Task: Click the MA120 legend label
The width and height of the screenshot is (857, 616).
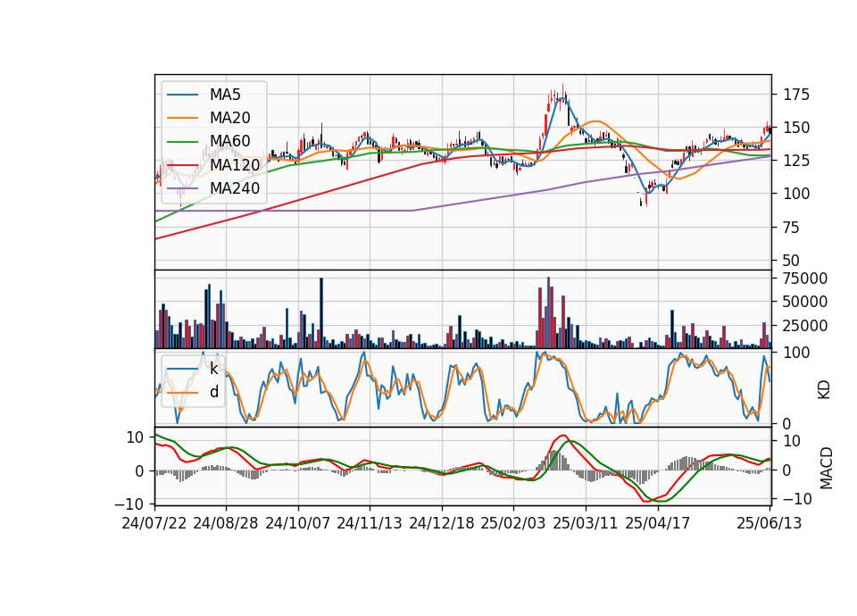Action: (235, 164)
